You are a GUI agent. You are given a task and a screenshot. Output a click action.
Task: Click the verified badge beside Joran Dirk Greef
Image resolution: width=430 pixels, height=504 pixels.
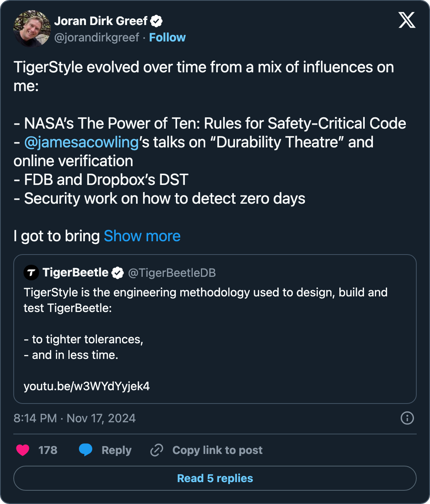click(157, 21)
